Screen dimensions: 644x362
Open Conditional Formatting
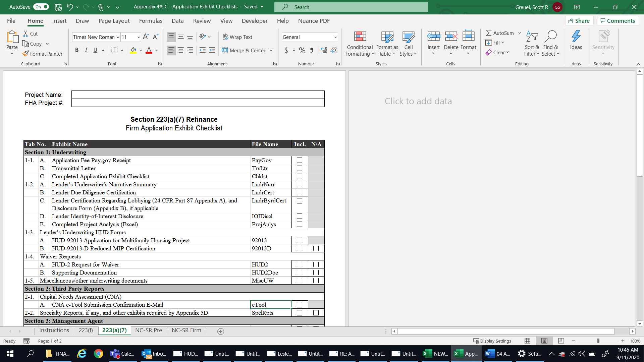(360, 44)
